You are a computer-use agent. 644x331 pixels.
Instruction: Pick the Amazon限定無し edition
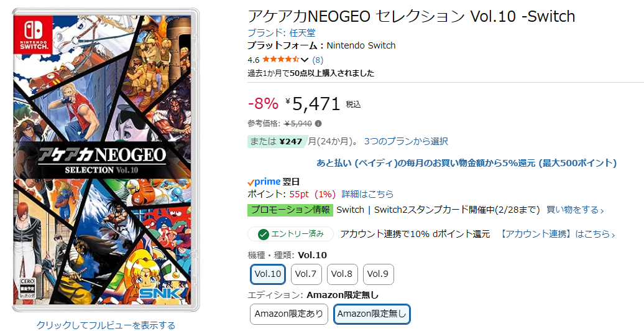point(372,314)
